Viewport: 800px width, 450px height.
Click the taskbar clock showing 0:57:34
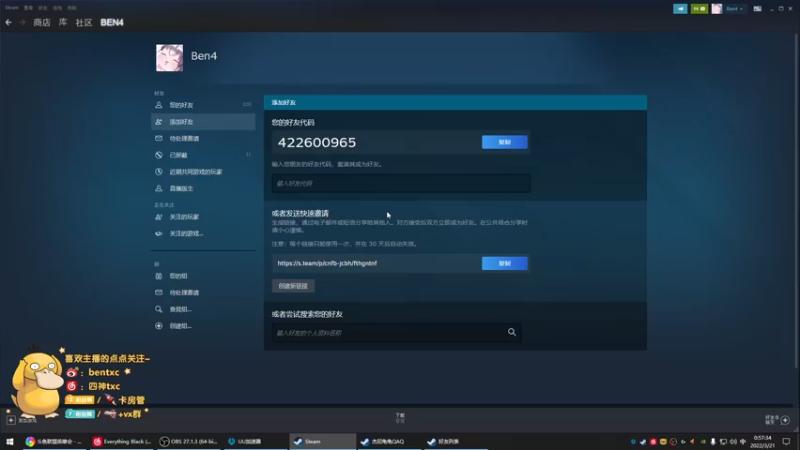click(762, 441)
